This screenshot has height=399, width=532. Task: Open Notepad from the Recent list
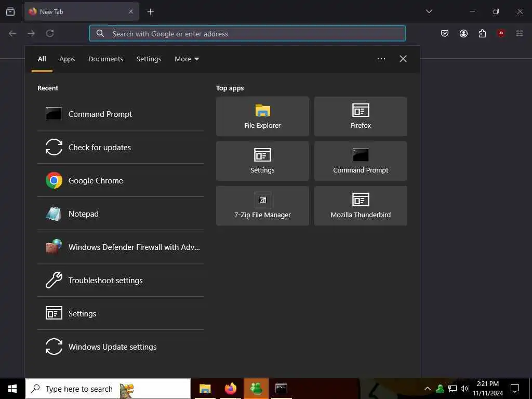coord(121,214)
